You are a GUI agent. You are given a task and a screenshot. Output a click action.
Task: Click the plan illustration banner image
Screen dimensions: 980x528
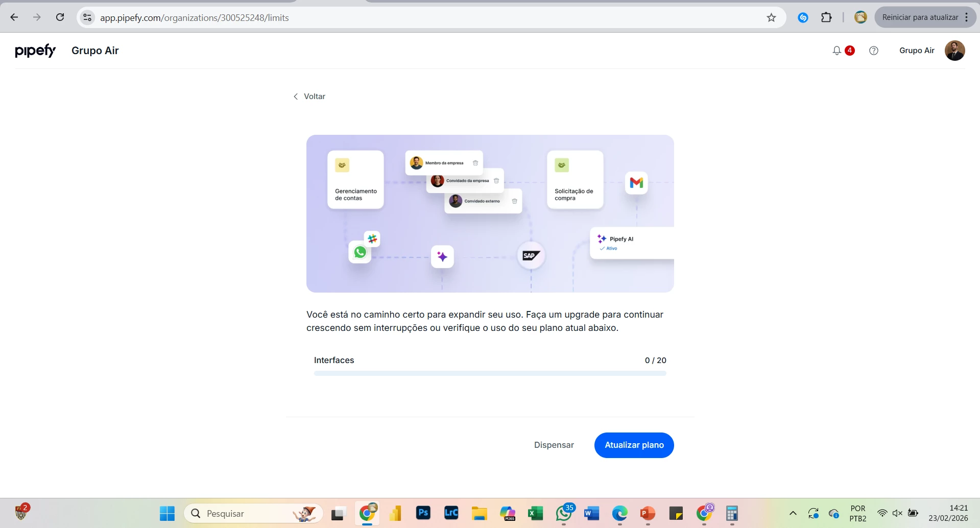pos(490,213)
